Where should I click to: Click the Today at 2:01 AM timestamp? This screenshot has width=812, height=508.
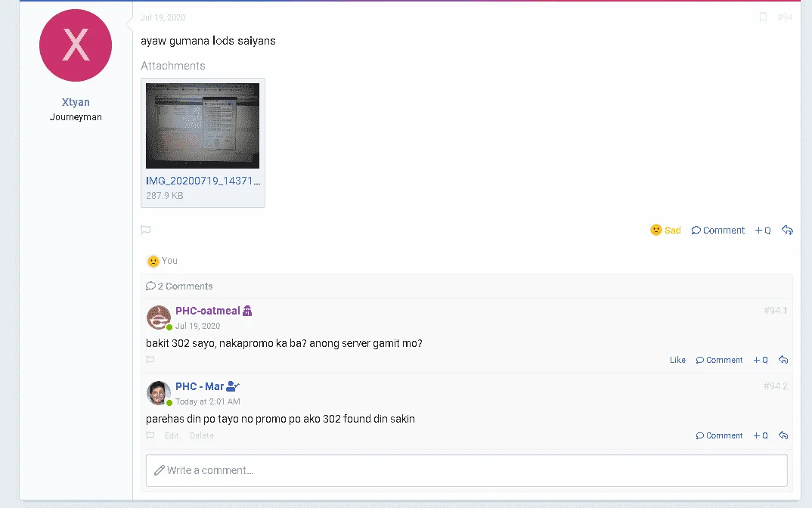pyautogui.click(x=208, y=401)
